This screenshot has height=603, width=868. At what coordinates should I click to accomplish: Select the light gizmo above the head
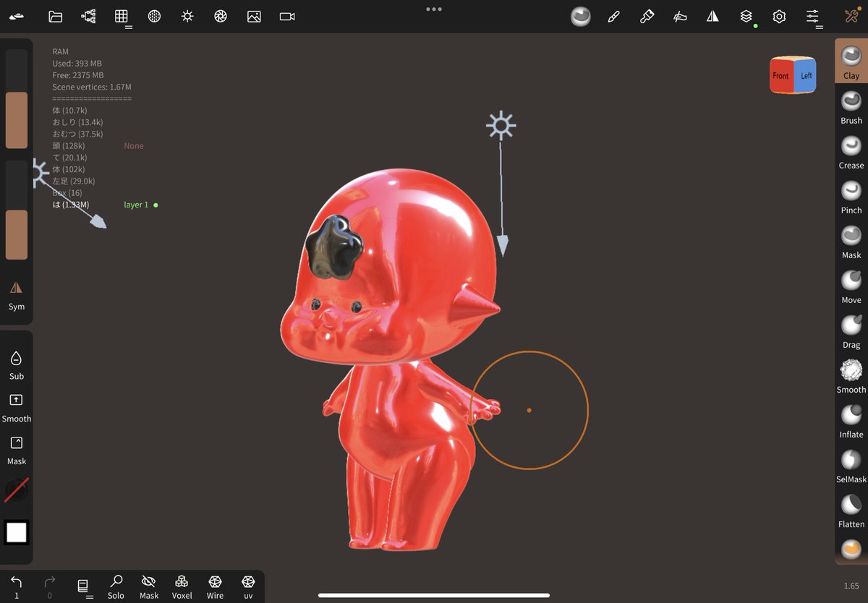pyautogui.click(x=501, y=126)
